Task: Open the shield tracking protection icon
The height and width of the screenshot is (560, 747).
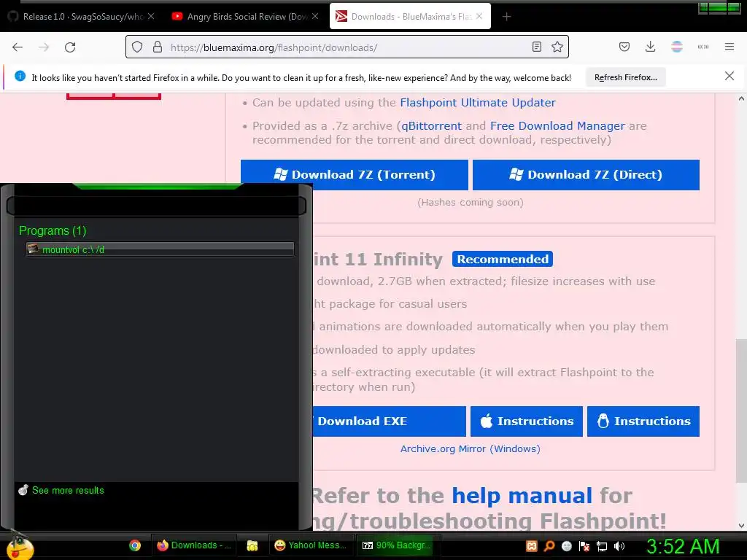Action: point(137,47)
